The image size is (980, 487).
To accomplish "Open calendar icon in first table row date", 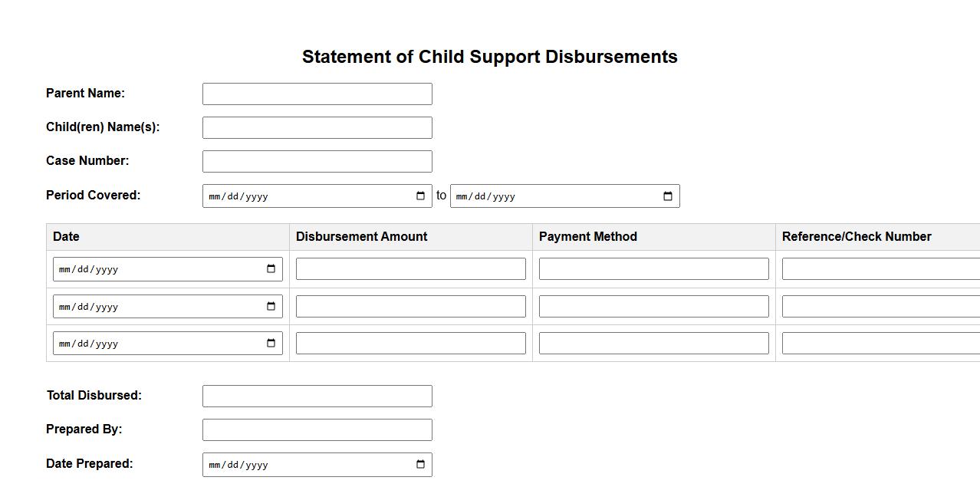I will [x=271, y=269].
